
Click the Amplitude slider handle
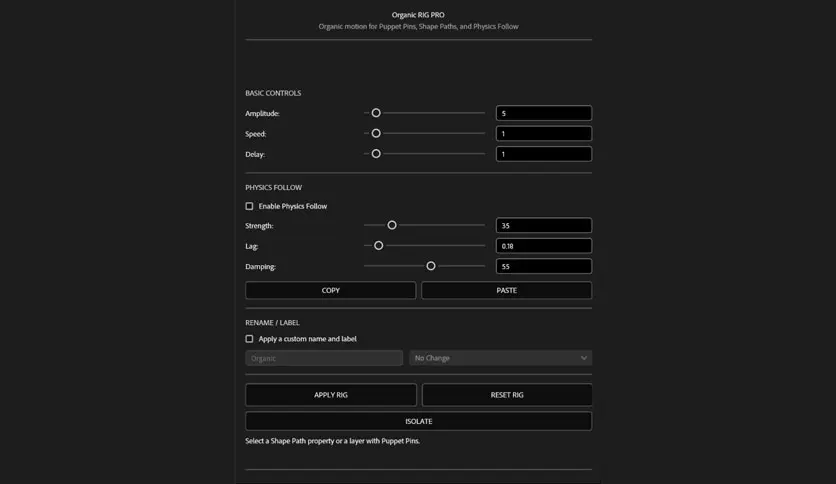coord(376,113)
